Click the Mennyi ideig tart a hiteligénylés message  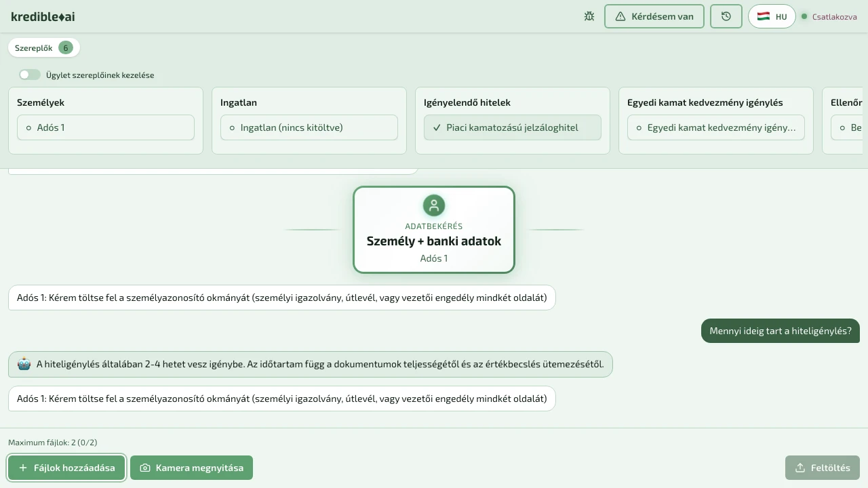tap(780, 331)
